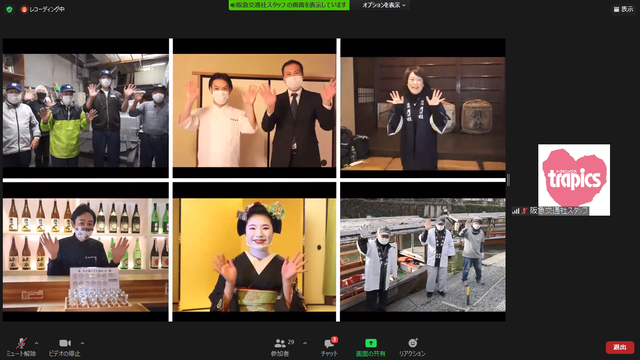Stop video with ビデオの停止 button
This screenshot has height=360, width=640.
pos(64,347)
